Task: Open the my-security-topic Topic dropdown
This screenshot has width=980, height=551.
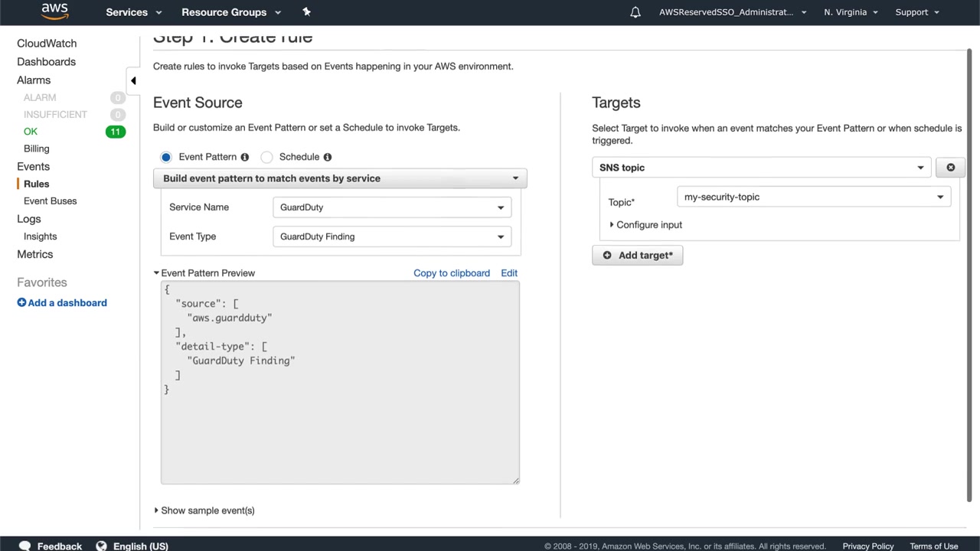Action: point(813,197)
